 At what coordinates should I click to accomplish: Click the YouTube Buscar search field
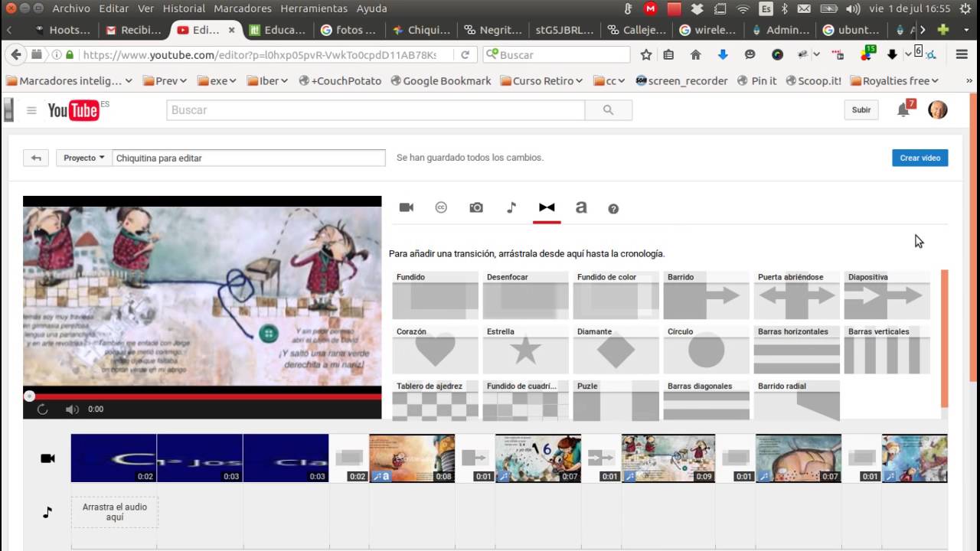[375, 110]
